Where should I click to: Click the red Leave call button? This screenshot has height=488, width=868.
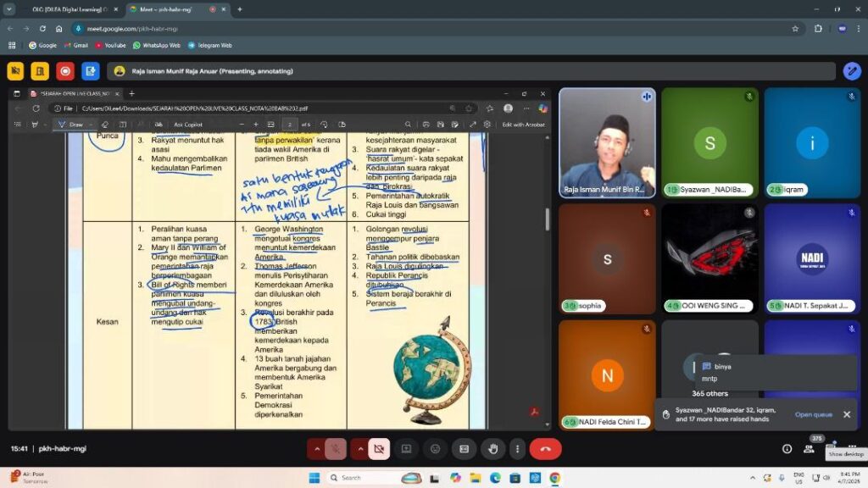[x=545, y=448]
